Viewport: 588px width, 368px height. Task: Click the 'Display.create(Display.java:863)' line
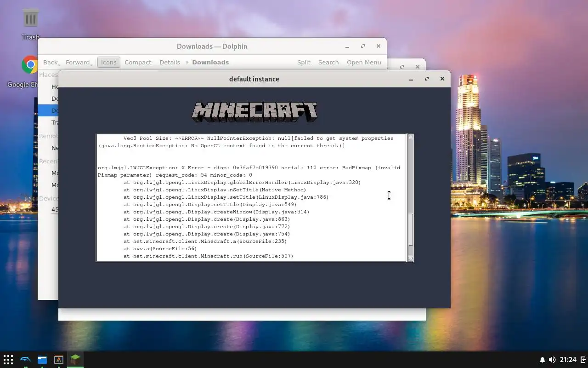point(207,219)
